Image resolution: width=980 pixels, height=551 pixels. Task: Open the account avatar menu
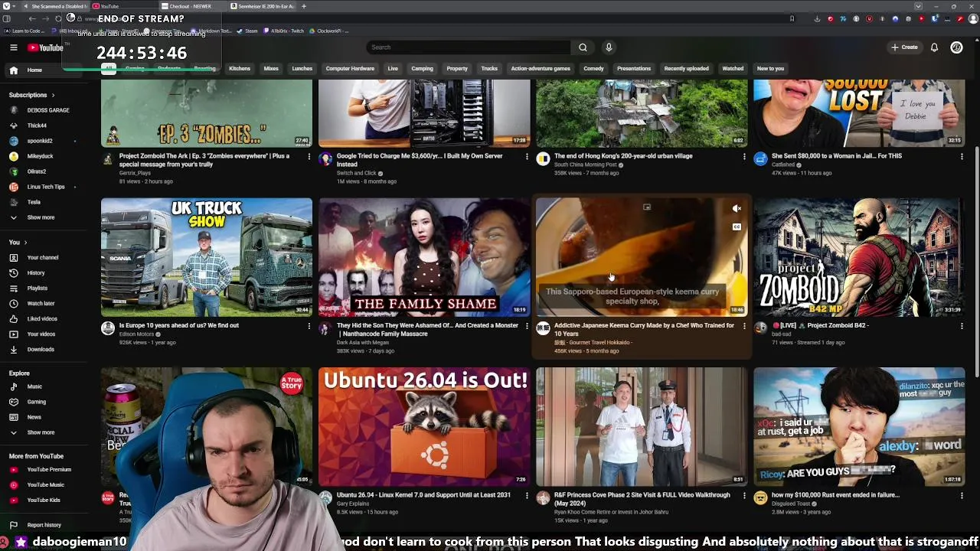coord(956,47)
